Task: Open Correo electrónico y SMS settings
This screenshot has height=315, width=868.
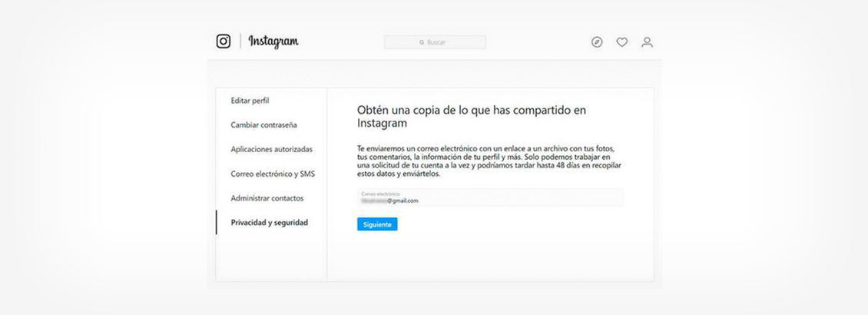Action: 273,174
